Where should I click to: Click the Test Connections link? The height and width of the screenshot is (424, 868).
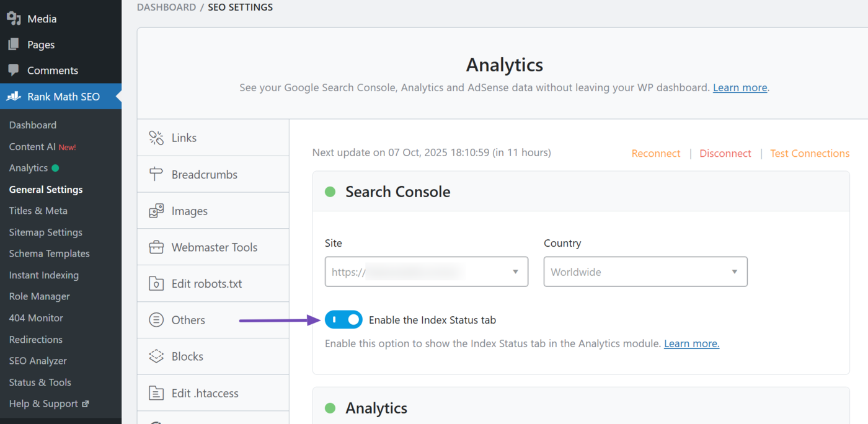click(810, 153)
